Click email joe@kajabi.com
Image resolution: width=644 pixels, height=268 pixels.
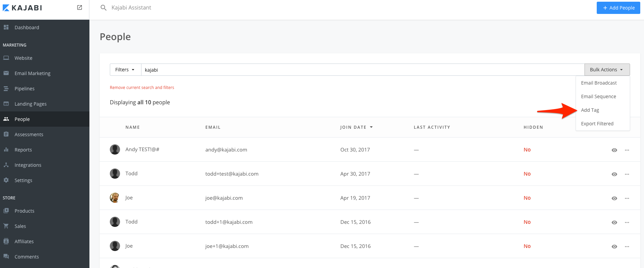pos(224,198)
